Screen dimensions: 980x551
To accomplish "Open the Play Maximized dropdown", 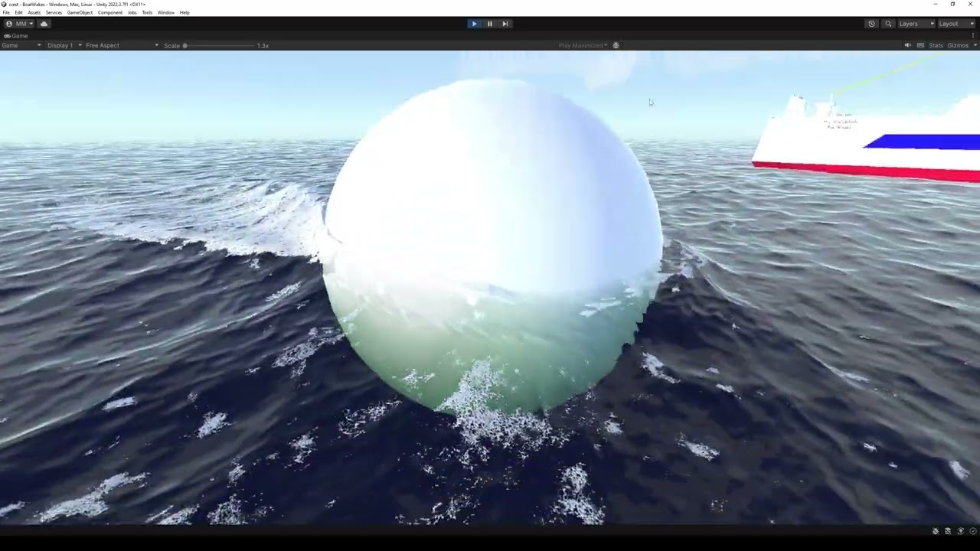I will 583,45.
